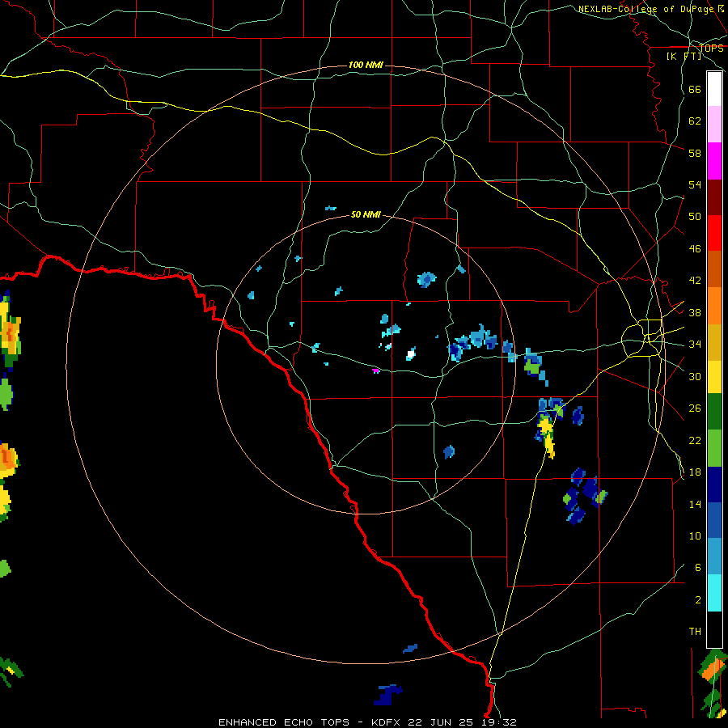
Task: Select the dark green legend band
Action: [714, 412]
